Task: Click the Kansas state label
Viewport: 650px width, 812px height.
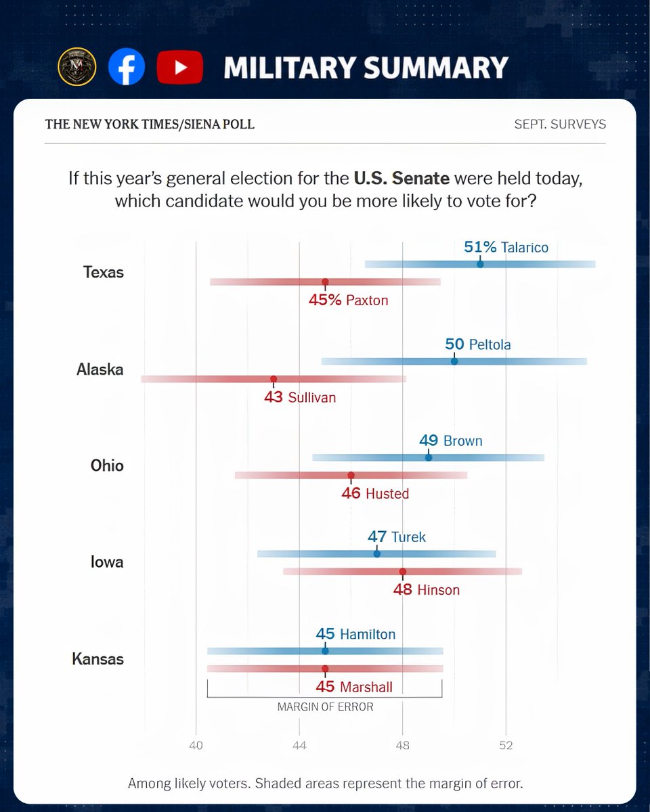Action: point(98,659)
